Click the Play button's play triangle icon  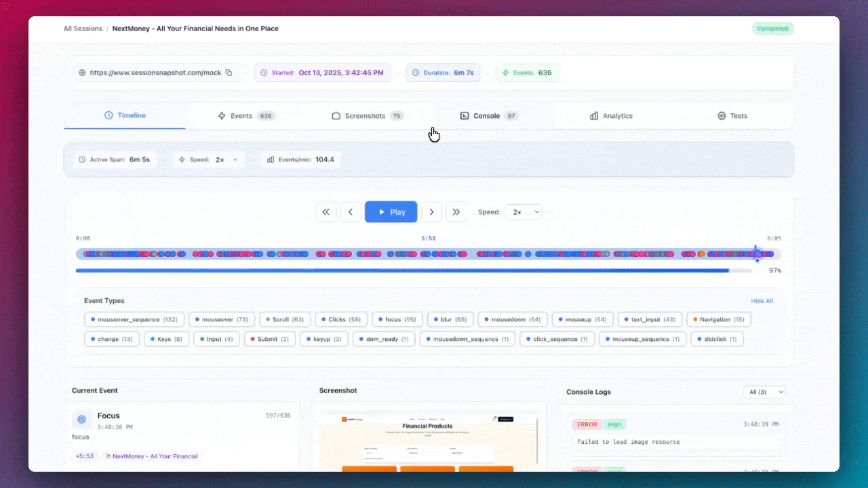[x=382, y=211]
